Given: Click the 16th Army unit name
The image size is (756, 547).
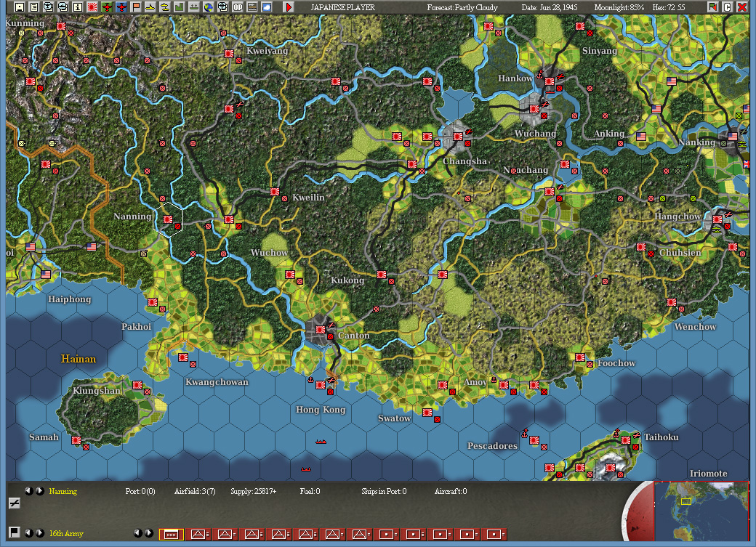Looking at the screenshot, I should [66, 533].
